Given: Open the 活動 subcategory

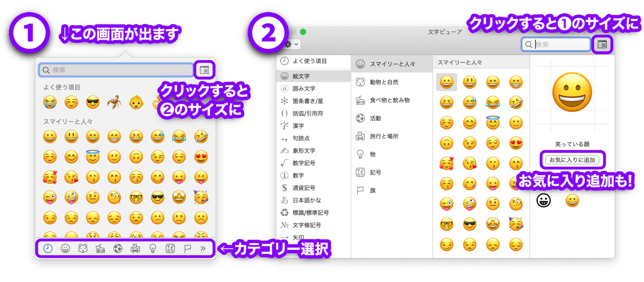Looking at the screenshot, I should (392, 118).
